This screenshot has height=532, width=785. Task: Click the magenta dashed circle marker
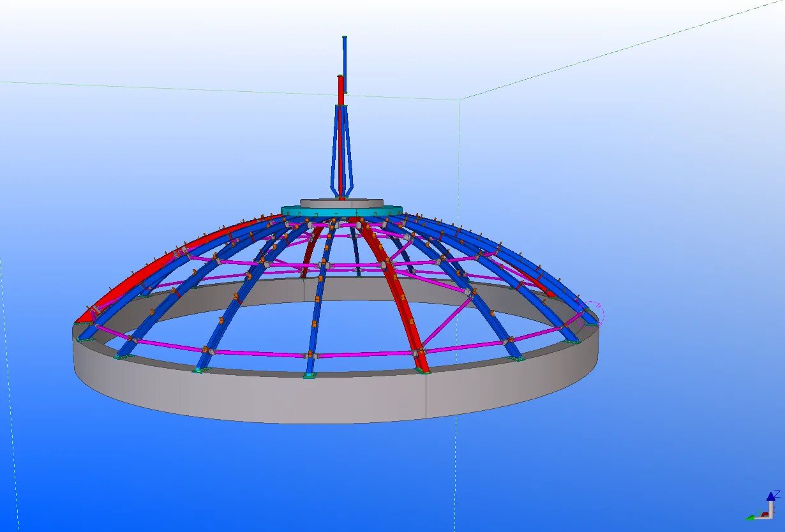(590, 314)
